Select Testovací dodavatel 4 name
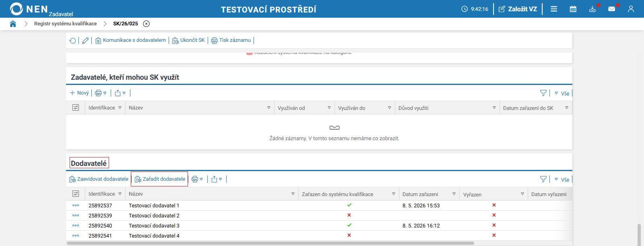This screenshot has height=246, width=644. [154, 236]
